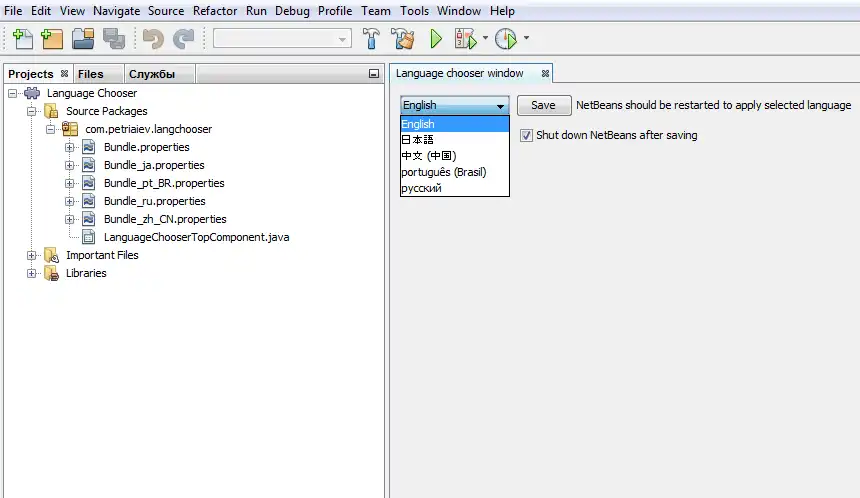Expand the Bundle_zh_CN.properties node
The width and height of the screenshot is (860, 498).
(69, 219)
